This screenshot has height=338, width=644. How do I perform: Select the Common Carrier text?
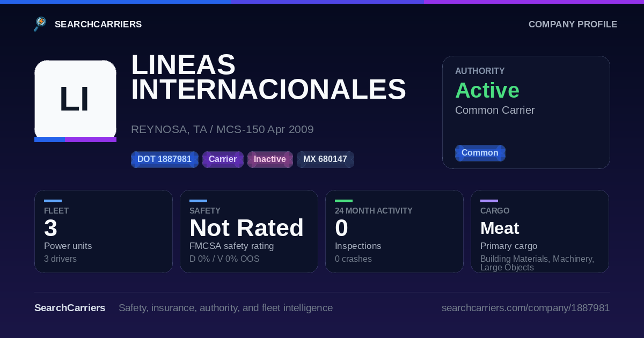pyautogui.click(x=495, y=110)
